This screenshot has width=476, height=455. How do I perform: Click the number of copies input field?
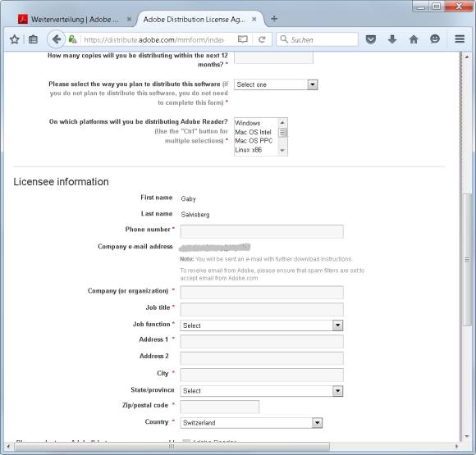[273, 57]
